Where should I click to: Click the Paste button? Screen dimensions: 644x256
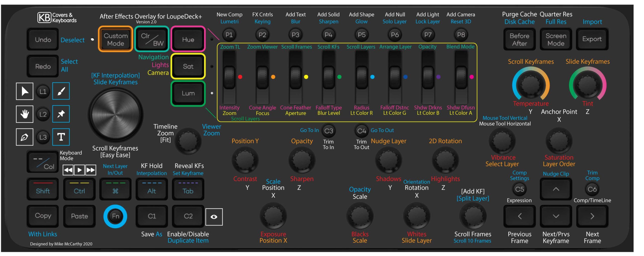79,216
